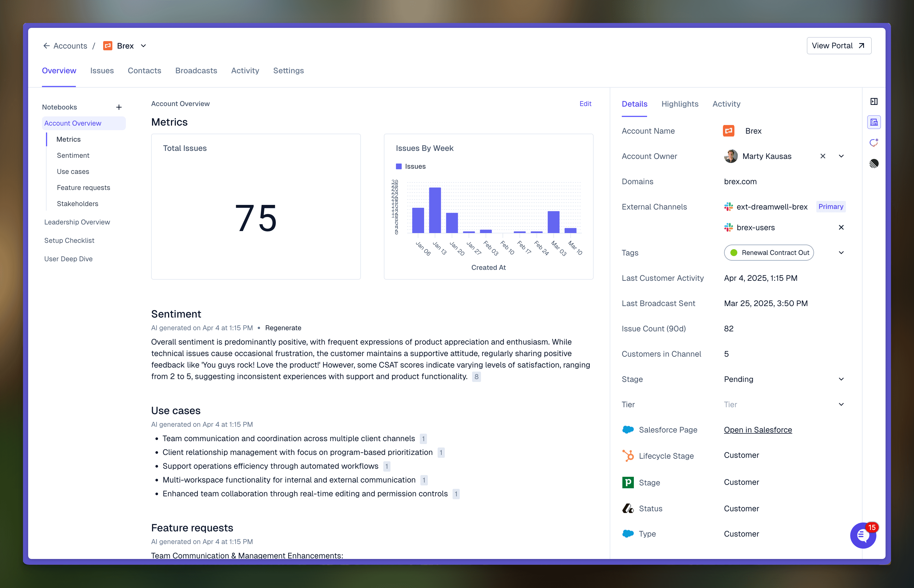
Task: Open the Linear integration icon
Action: [874, 164]
